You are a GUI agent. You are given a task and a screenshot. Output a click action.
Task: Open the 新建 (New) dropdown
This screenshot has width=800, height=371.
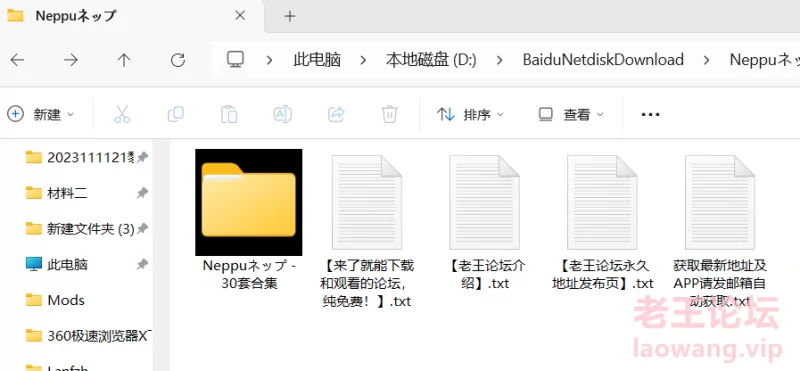41,114
